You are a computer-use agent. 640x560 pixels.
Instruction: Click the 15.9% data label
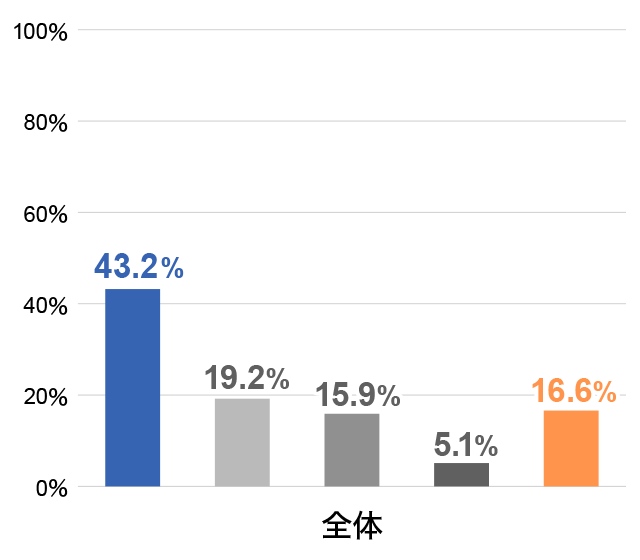click(358, 395)
